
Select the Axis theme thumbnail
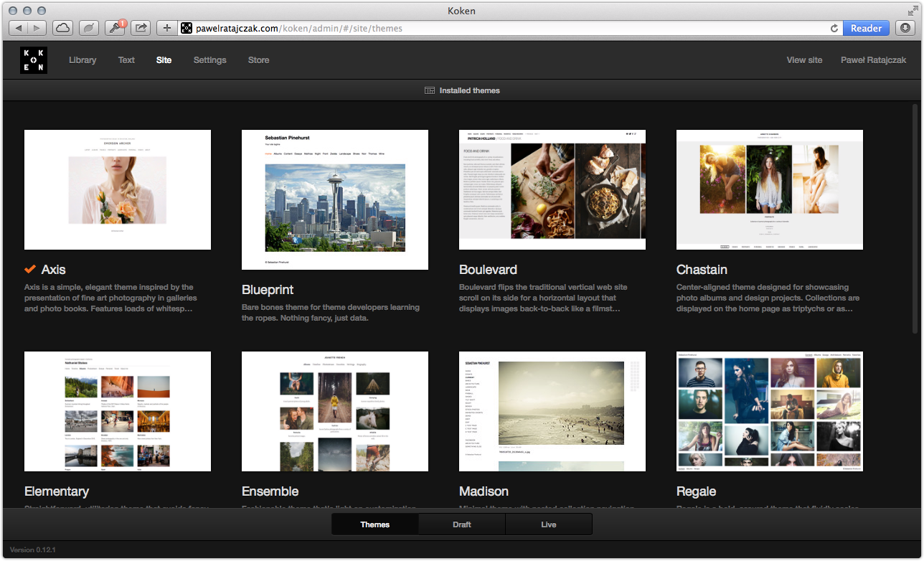point(118,189)
